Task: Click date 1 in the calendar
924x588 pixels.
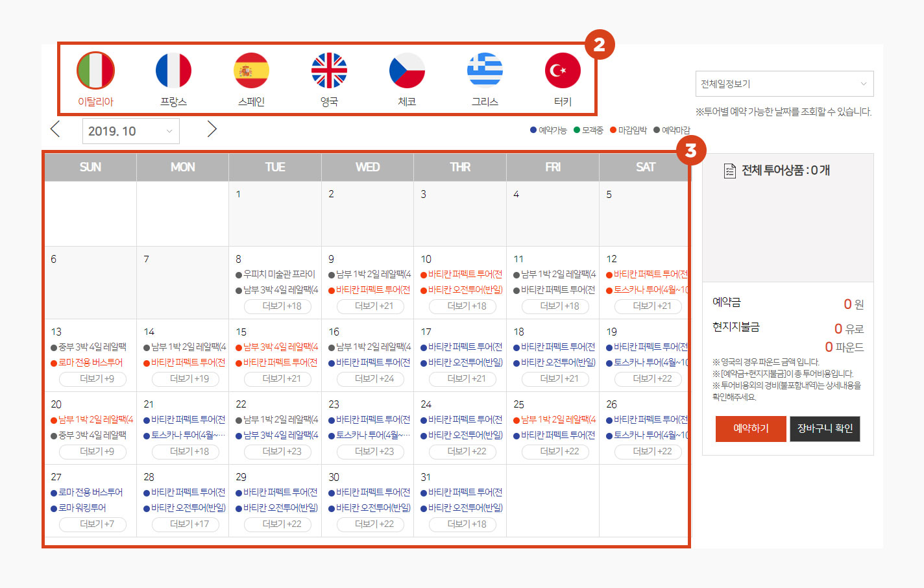Action: 238,194
